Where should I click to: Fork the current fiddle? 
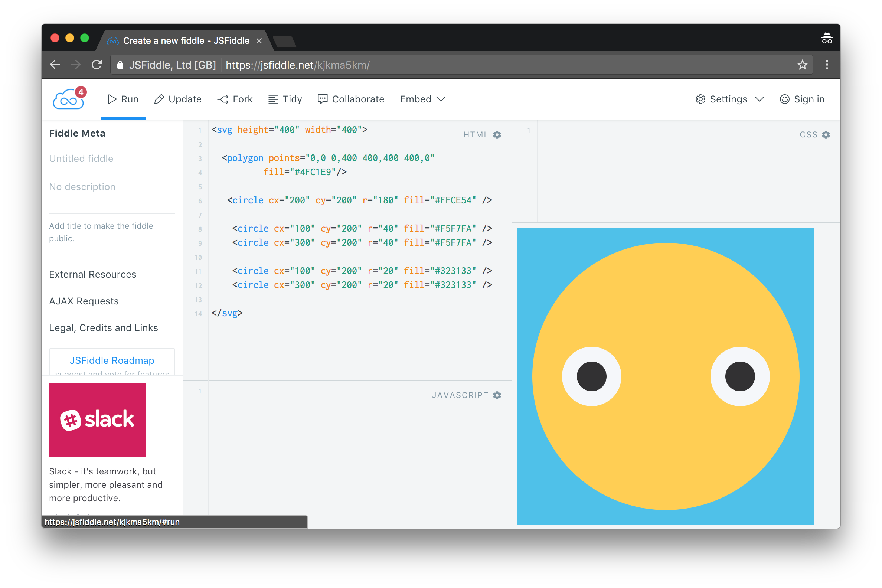point(235,99)
